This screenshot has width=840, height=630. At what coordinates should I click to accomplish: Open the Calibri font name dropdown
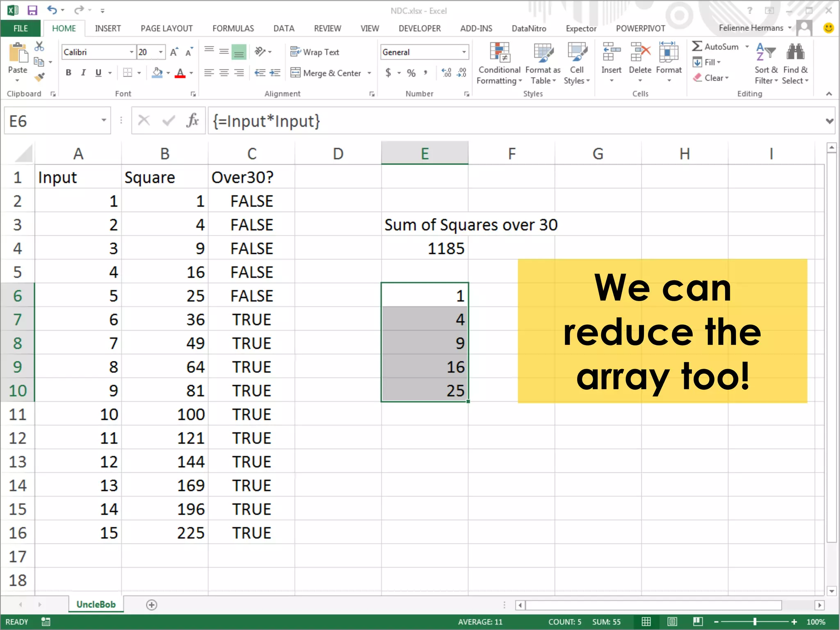(131, 52)
